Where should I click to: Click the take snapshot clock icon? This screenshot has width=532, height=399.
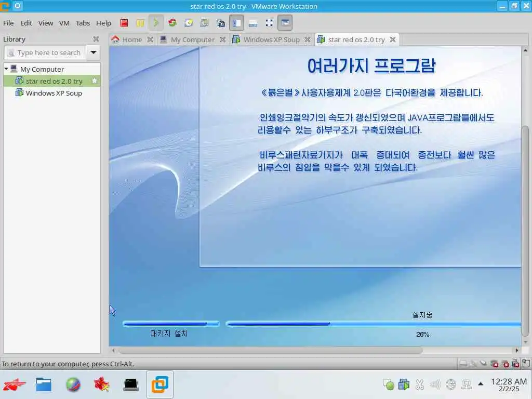189,23
